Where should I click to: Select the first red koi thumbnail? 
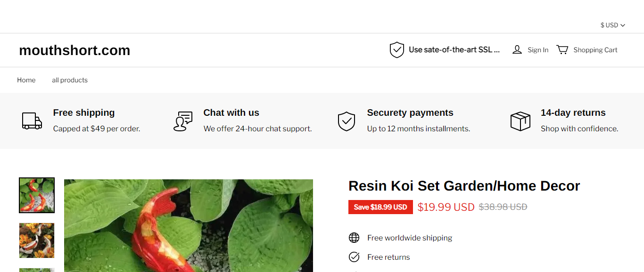coord(37,195)
